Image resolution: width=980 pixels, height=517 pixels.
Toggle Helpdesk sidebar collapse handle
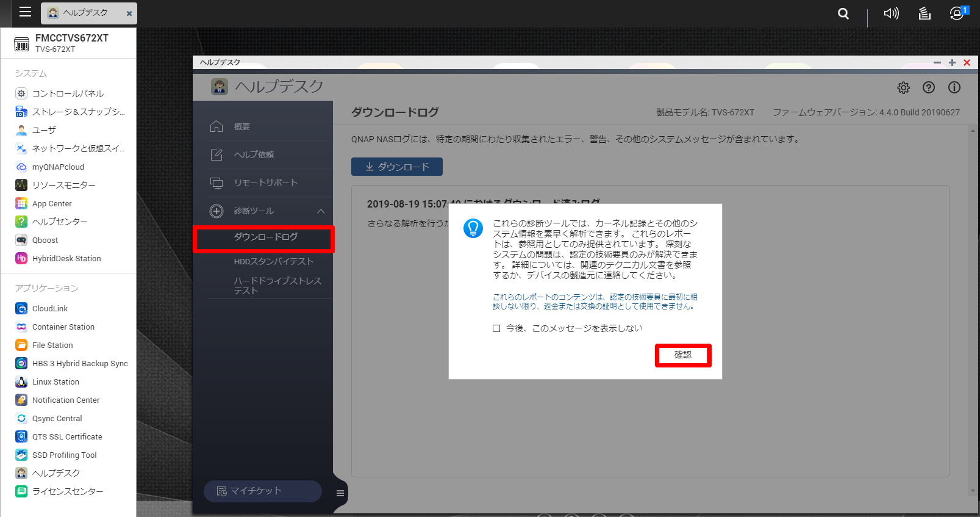(340, 493)
